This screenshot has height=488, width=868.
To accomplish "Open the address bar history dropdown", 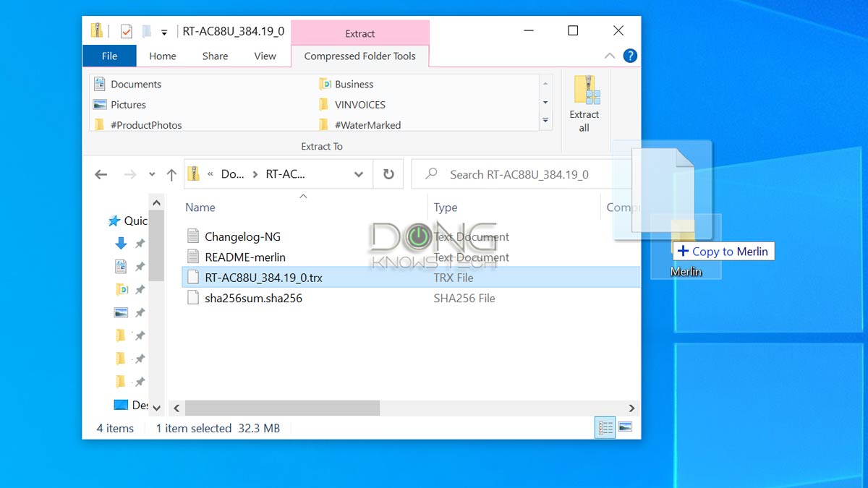I will pos(358,174).
